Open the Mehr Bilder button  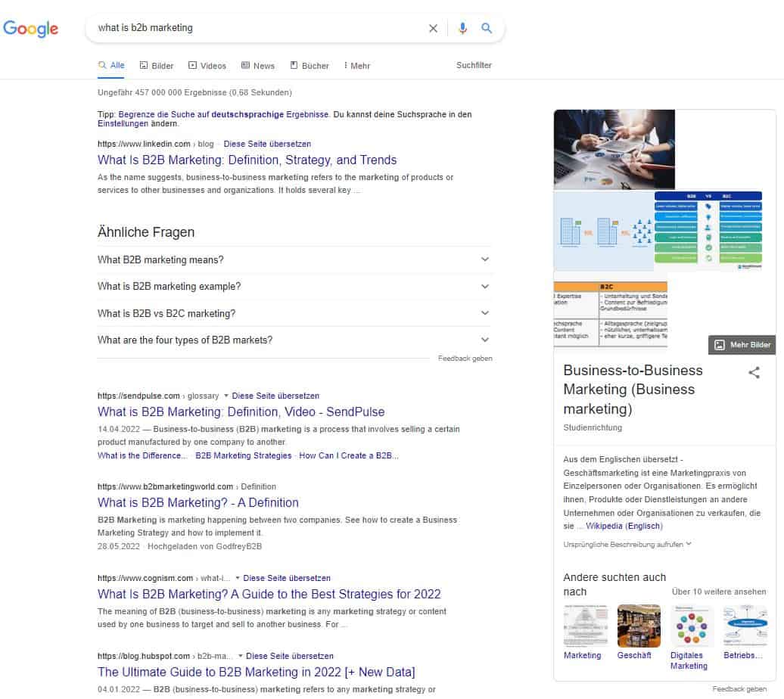pyautogui.click(x=742, y=345)
